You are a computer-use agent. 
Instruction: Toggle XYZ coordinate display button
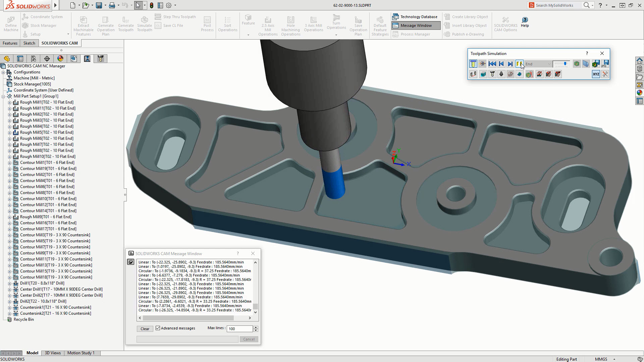click(596, 74)
